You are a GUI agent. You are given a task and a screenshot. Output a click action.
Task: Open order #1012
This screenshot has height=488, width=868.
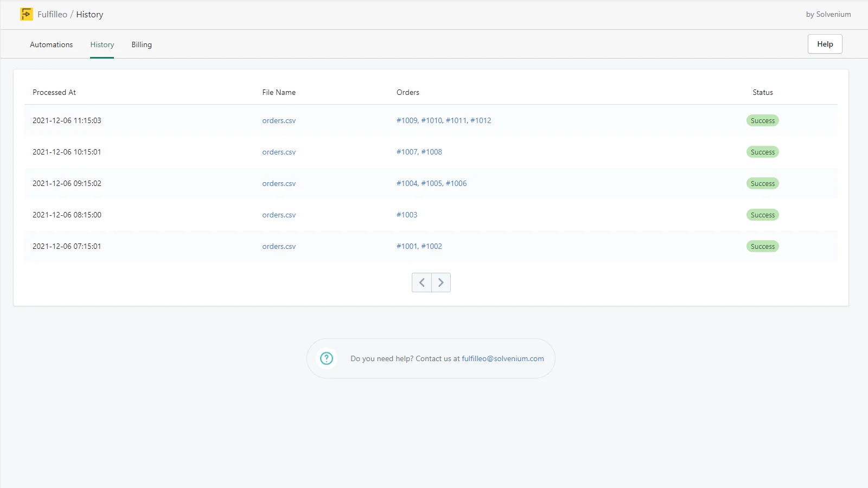point(481,120)
